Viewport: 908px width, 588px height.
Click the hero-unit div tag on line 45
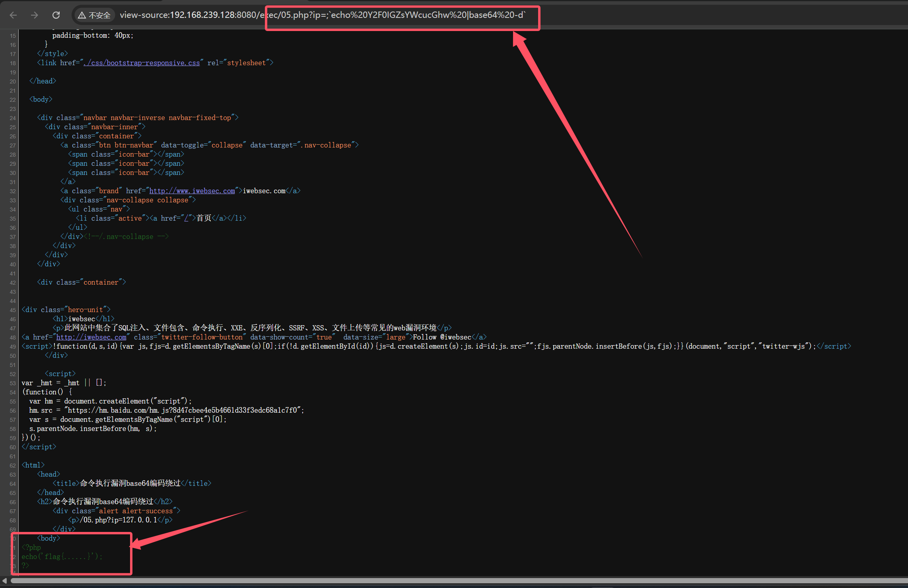66,310
